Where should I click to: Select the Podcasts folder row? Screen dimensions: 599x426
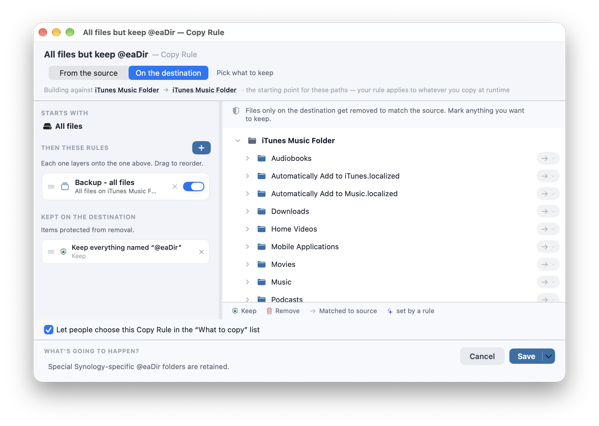[393, 299]
